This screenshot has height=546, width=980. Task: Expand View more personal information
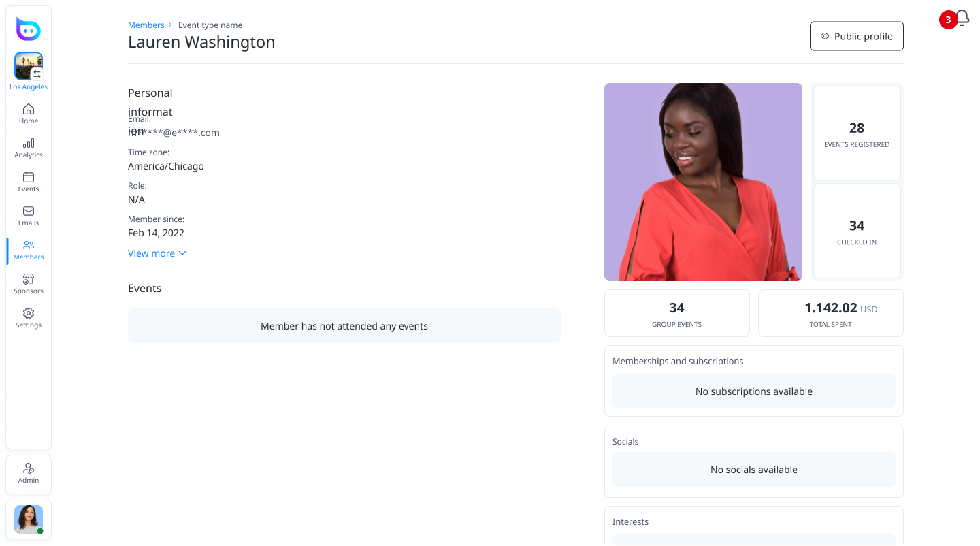(152, 253)
